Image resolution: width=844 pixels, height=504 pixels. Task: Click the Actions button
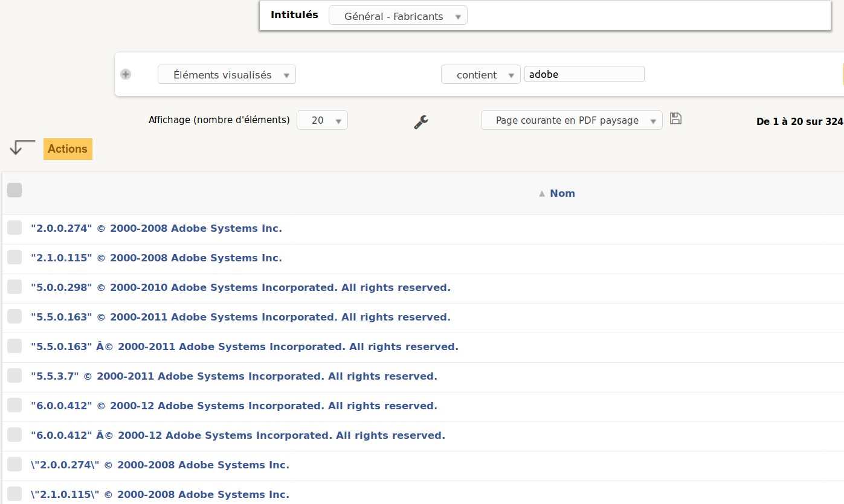(x=68, y=149)
